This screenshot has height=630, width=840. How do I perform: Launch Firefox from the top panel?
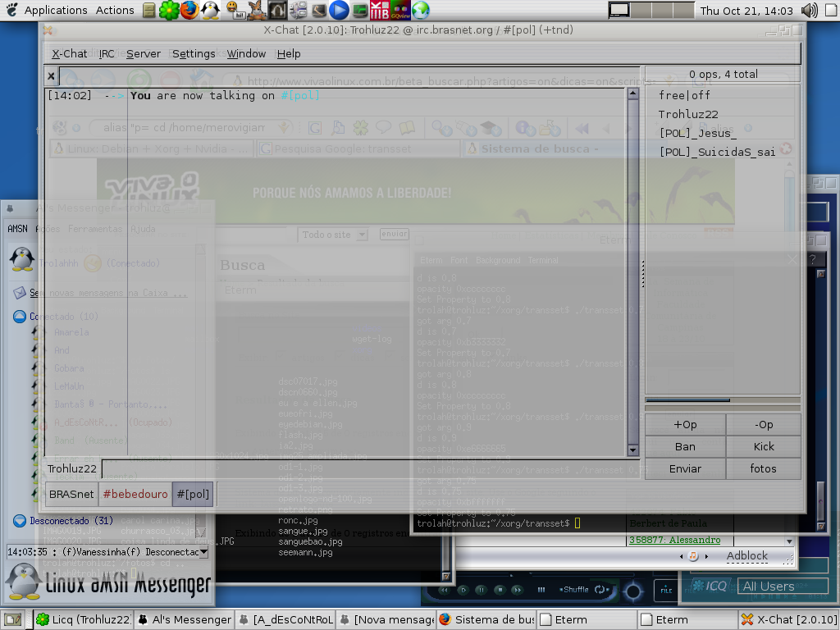pyautogui.click(x=189, y=10)
